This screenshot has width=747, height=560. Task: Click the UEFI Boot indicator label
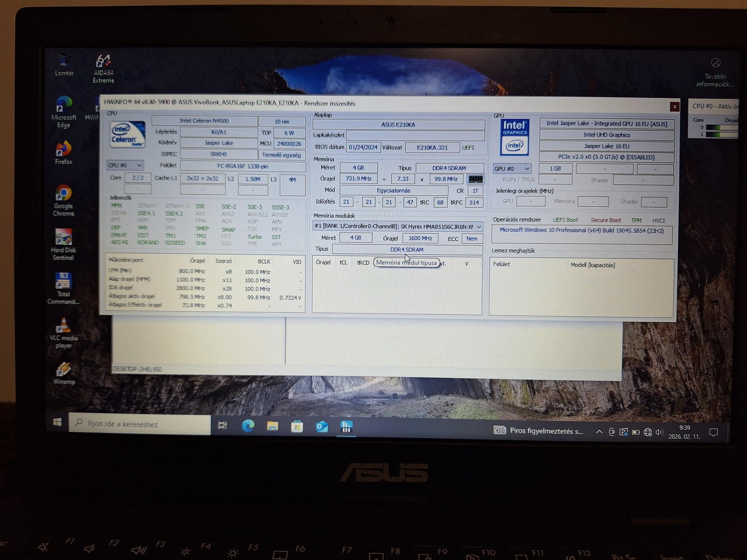[565, 220]
